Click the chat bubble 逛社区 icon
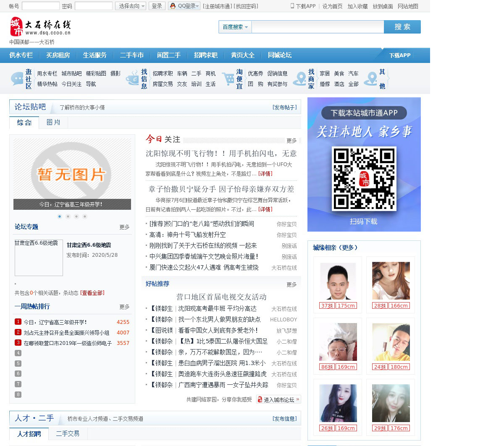Screen dimensions: 504x446 pos(17,78)
